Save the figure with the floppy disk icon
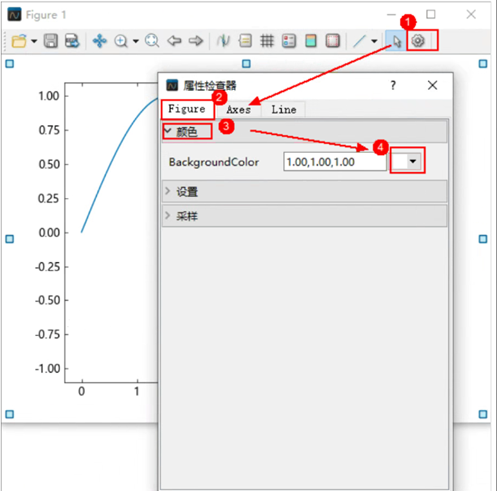The width and height of the screenshot is (497, 491). (51, 41)
